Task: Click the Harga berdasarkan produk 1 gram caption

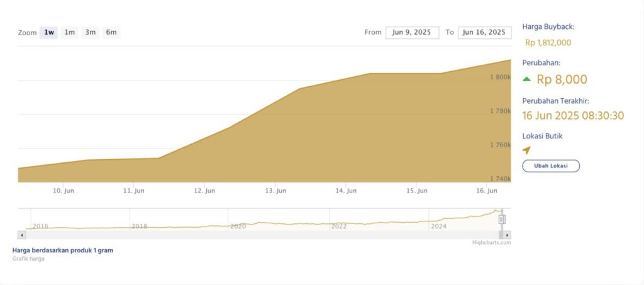Action: (x=63, y=250)
